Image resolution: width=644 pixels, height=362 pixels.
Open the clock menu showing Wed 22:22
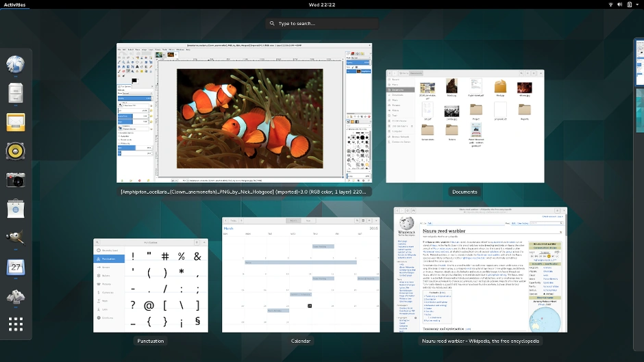point(321,5)
